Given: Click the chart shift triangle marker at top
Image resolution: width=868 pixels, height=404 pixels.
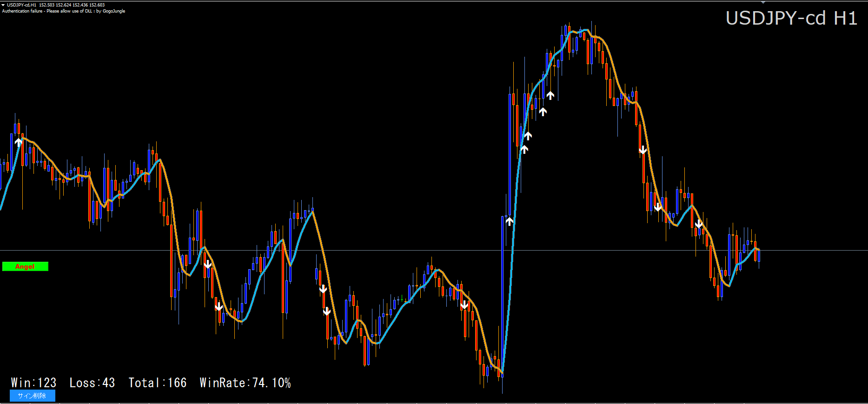Looking at the screenshot, I should (x=763, y=2).
